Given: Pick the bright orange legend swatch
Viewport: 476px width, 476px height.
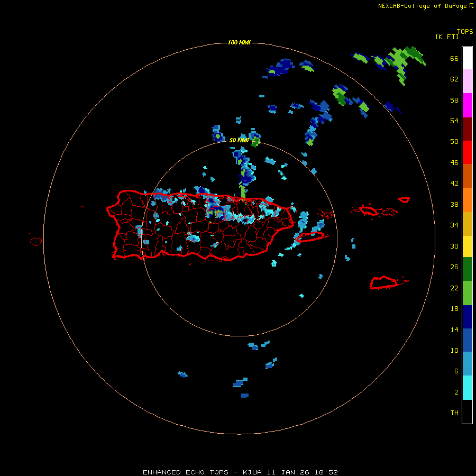Looking at the screenshot, I should 467,199.
